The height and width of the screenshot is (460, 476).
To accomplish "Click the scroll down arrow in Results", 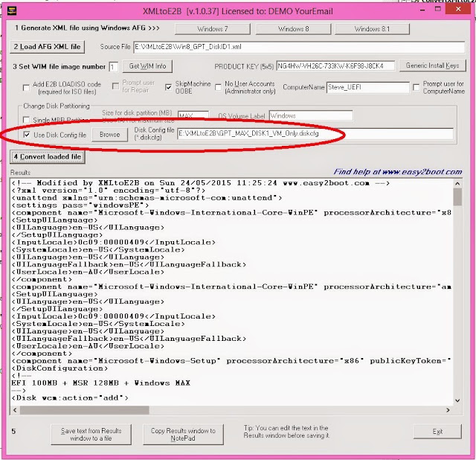I will [457, 400].
